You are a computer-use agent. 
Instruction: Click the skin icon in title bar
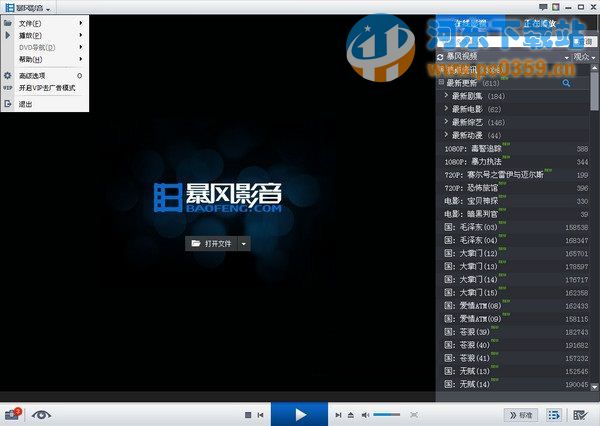click(556, 7)
